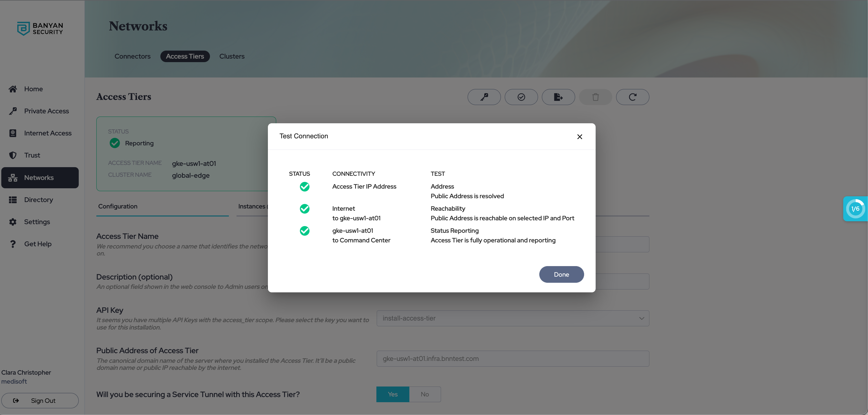Click the key icon toolbar button
The width and height of the screenshot is (868, 415).
tap(484, 97)
